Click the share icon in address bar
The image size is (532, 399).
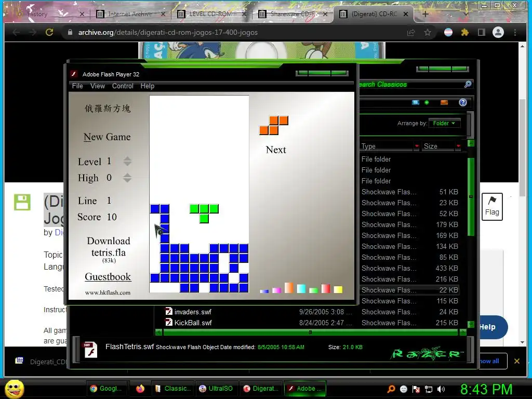411,32
